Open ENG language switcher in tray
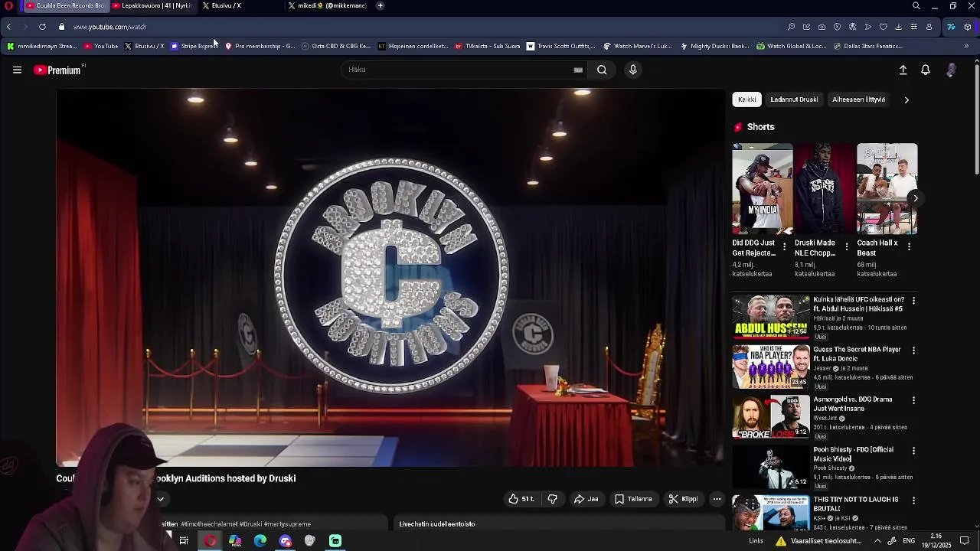The image size is (980, 551). tap(909, 541)
